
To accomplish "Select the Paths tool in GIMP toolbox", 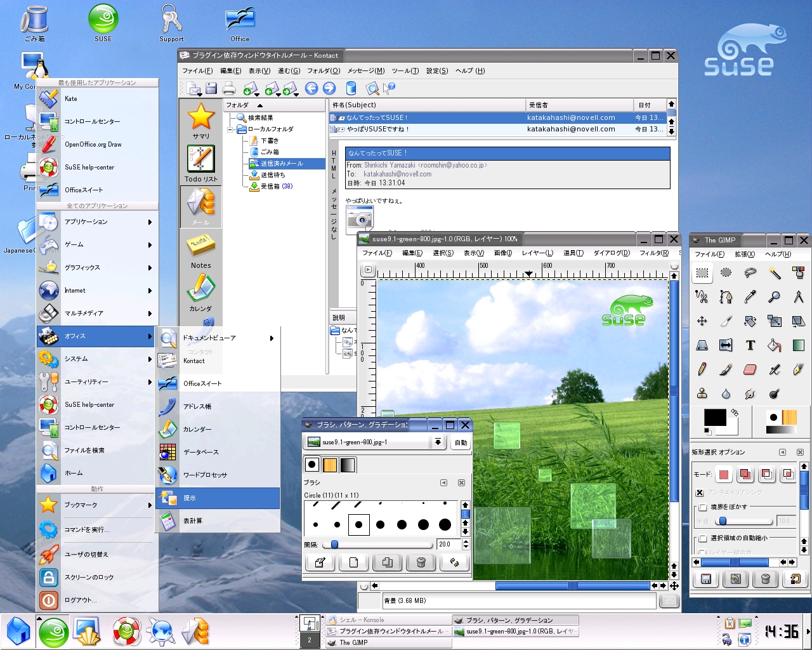I will (726, 297).
